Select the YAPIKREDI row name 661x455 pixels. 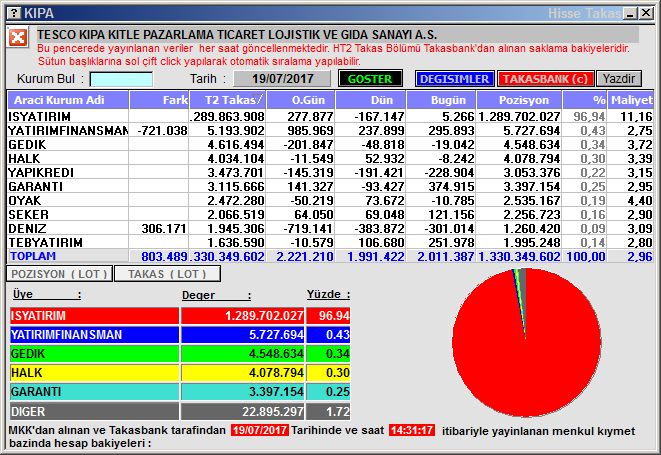(41, 172)
